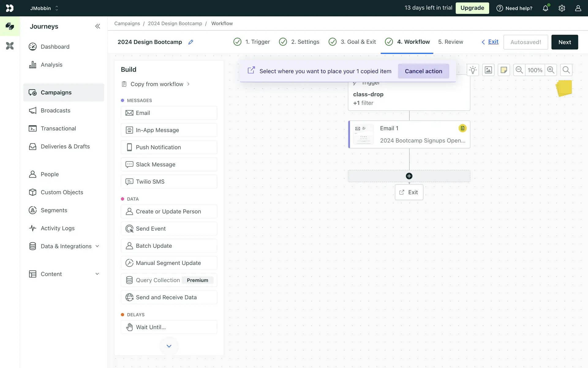Expand the Content section

tap(97, 274)
